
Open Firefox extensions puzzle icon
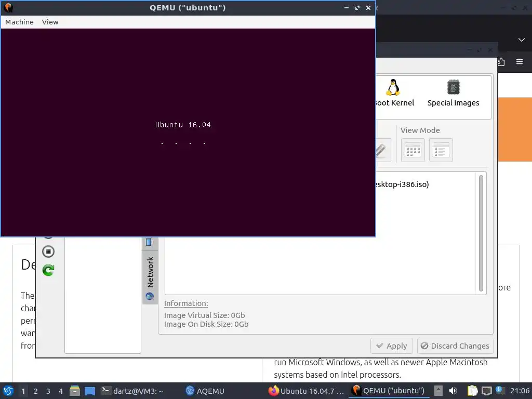tap(501, 62)
